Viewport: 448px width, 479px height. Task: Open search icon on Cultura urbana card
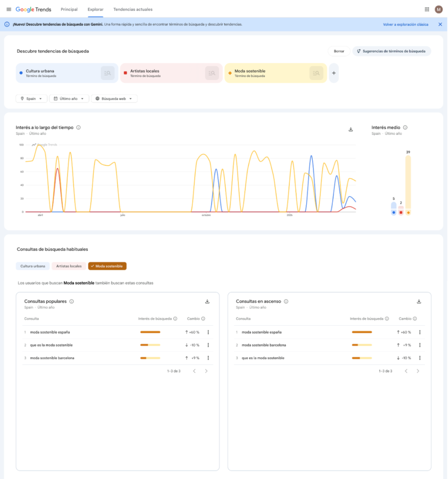click(x=108, y=73)
